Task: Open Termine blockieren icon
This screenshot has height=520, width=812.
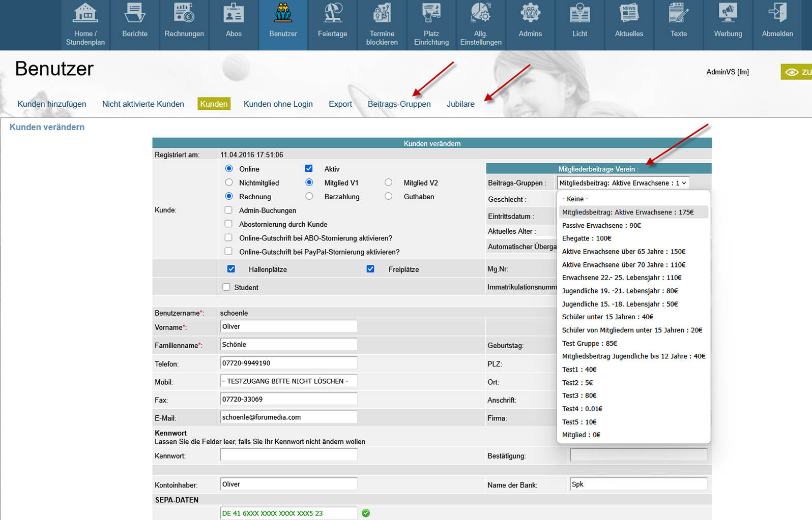Action: pos(382,14)
